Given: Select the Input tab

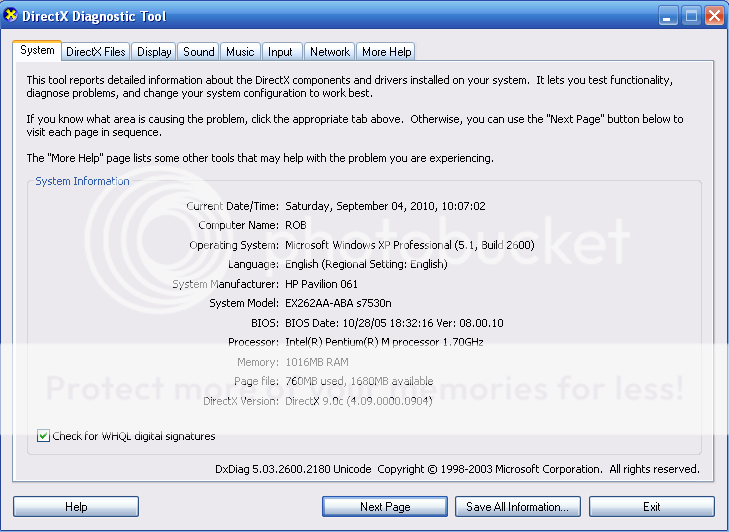Looking at the screenshot, I should (x=280, y=52).
